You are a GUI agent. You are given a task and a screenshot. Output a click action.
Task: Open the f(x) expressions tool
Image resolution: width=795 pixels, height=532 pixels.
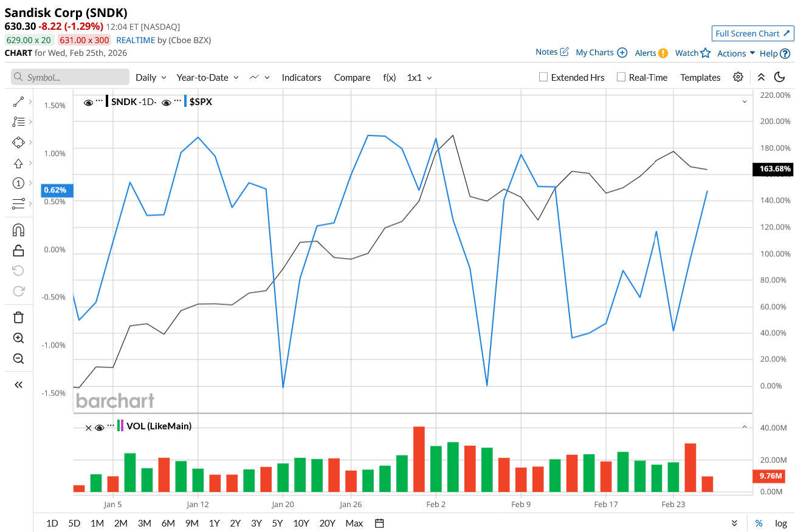click(389, 78)
